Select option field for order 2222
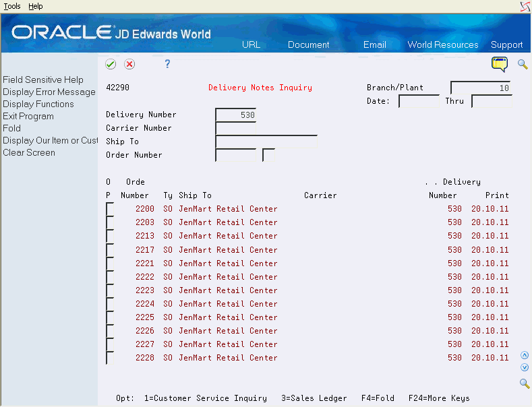Screen dimensions: 532x407 point(110,277)
